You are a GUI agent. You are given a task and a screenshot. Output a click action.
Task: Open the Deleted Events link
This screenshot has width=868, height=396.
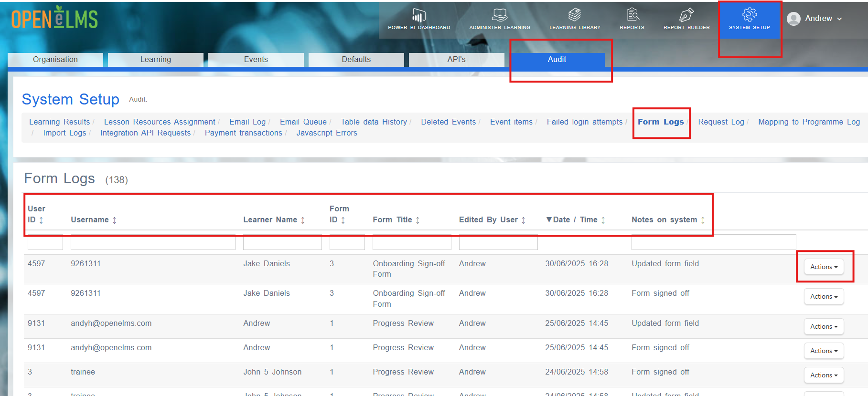(449, 122)
